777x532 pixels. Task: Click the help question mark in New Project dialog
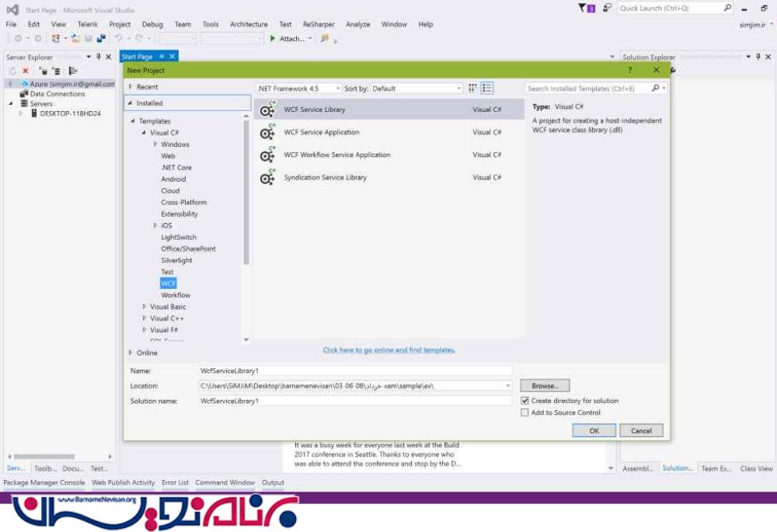[x=630, y=71]
